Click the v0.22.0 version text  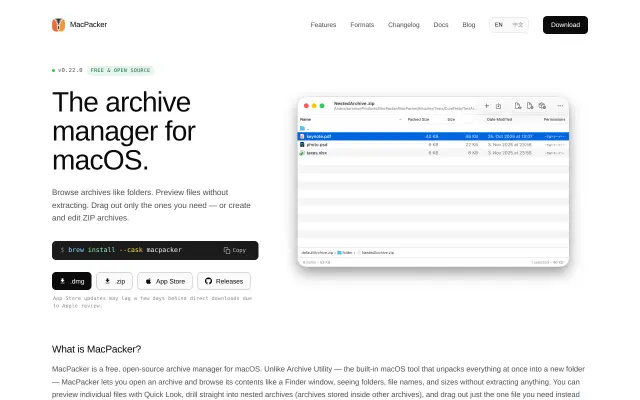point(70,70)
